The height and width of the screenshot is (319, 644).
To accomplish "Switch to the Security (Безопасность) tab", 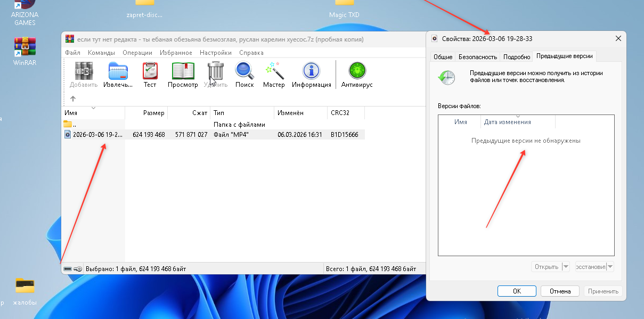I will tap(478, 57).
